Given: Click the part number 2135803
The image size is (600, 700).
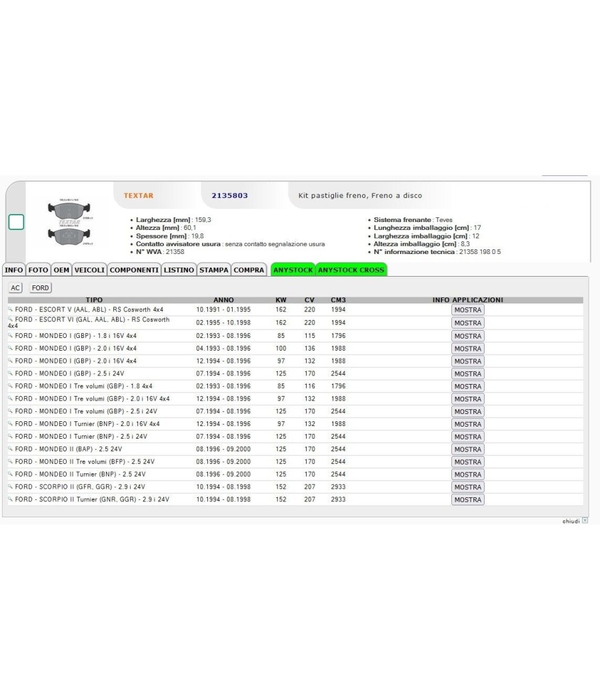Looking at the screenshot, I should [229, 195].
